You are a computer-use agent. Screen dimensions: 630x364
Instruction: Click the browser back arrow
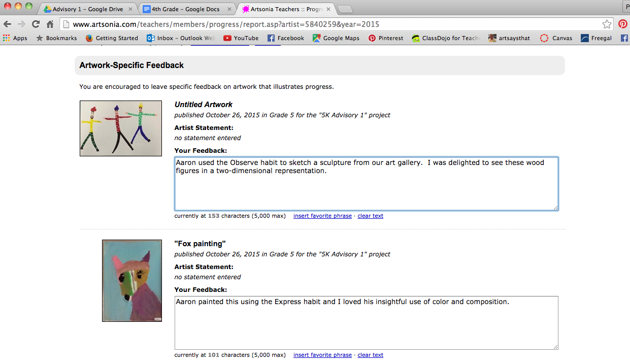[x=7, y=24]
